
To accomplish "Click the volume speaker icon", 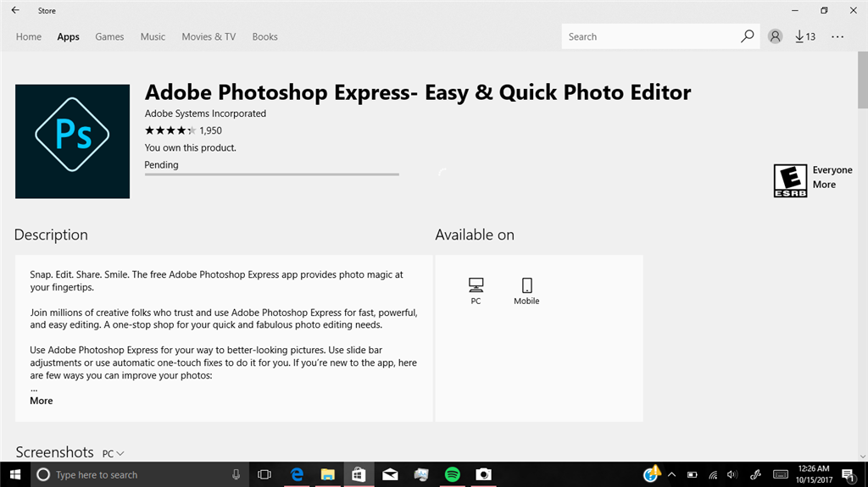I will pyautogui.click(x=732, y=475).
